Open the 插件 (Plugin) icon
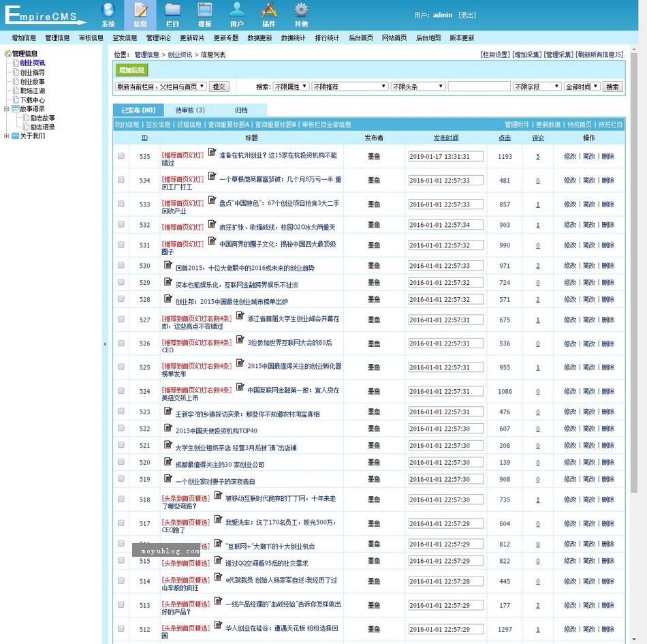 (269, 14)
